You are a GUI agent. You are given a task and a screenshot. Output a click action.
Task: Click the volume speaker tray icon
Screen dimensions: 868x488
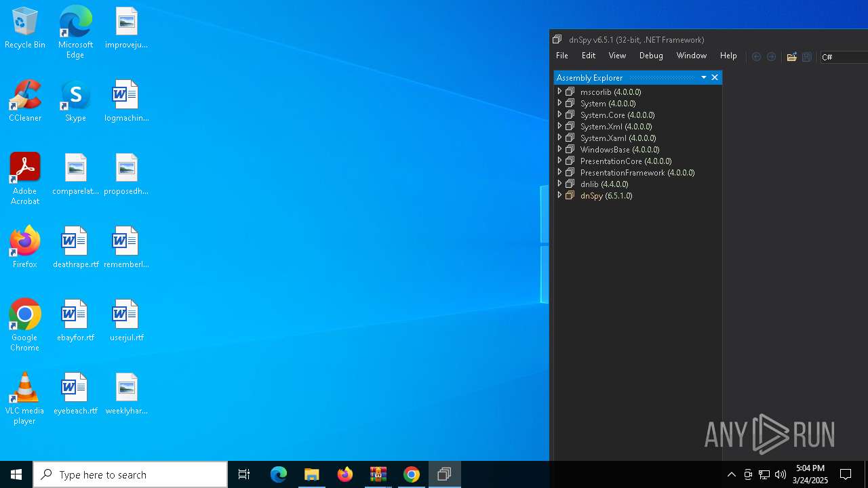tap(781, 474)
